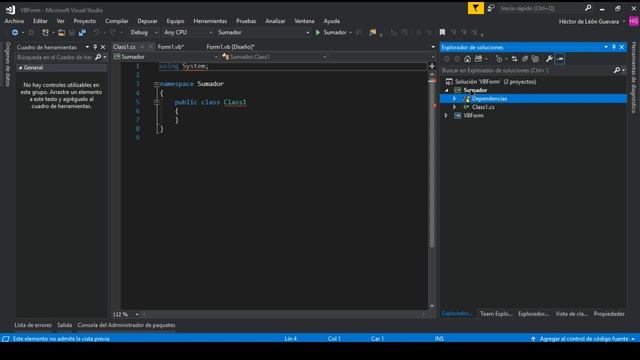Click the Inicio rápido quick launch field
Screen dimensions: 640x360
pyautogui.click(x=542, y=8)
